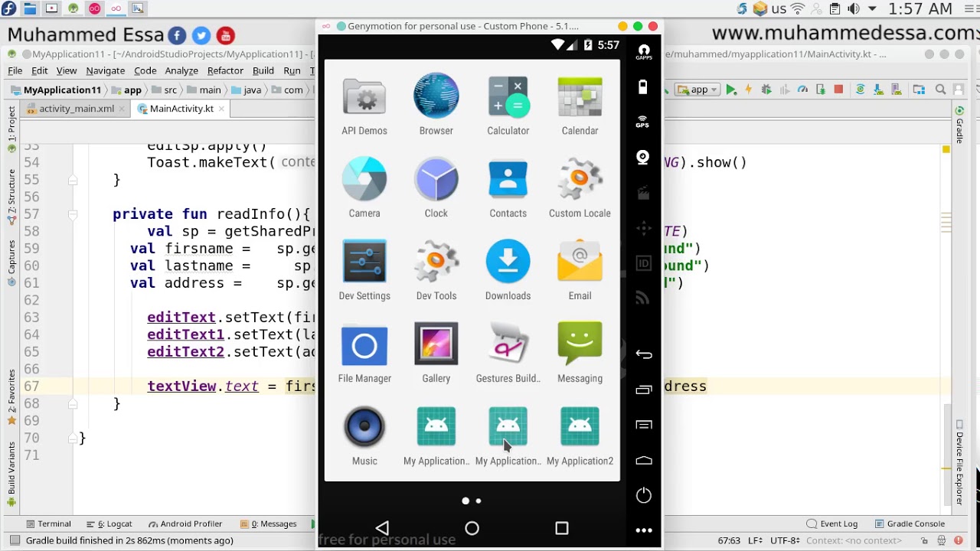
Task: Open Genymotion GPS widget
Action: pyautogui.click(x=643, y=122)
